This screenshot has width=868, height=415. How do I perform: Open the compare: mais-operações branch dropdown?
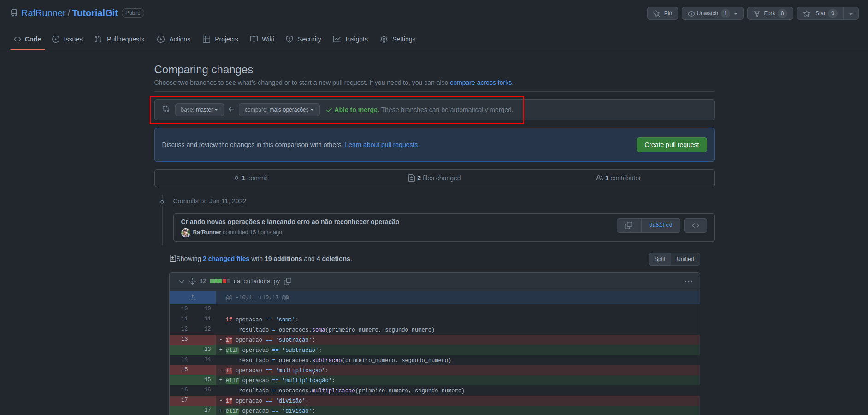[279, 110]
